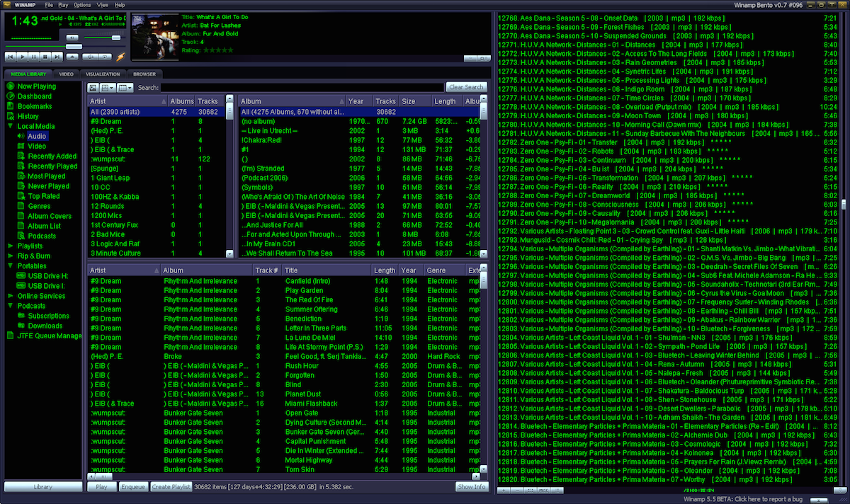850x504 pixels.
Task: Toggle shuffle playback mode
Action: [x=90, y=57]
